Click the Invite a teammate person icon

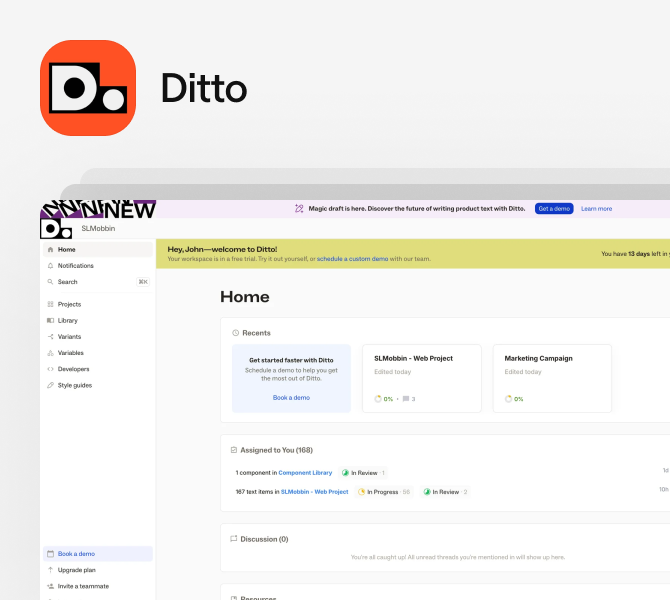[50, 586]
